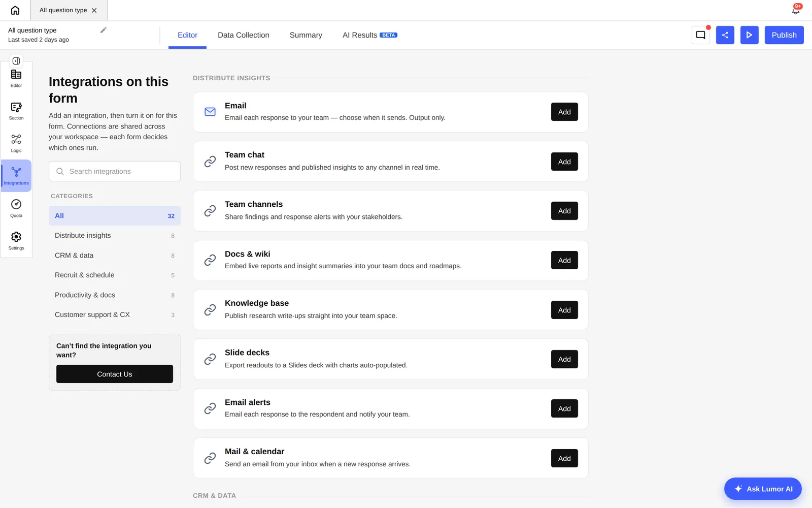Add the Mail & calendar integration

564,458
